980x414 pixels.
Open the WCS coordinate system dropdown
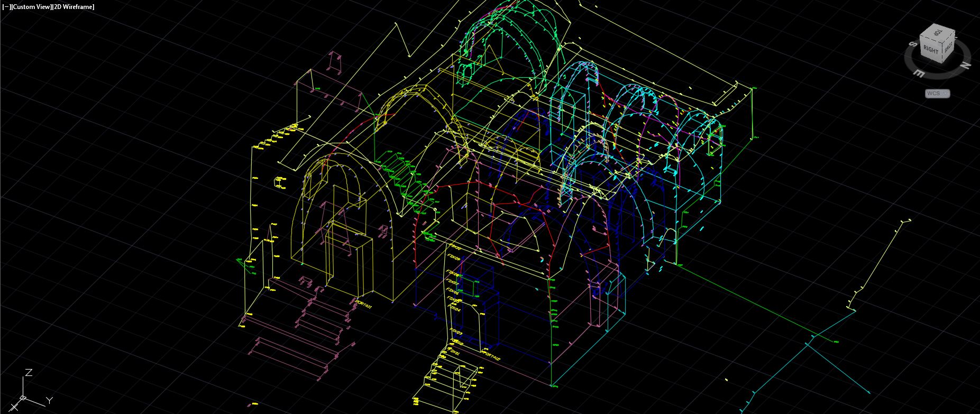point(938,94)
